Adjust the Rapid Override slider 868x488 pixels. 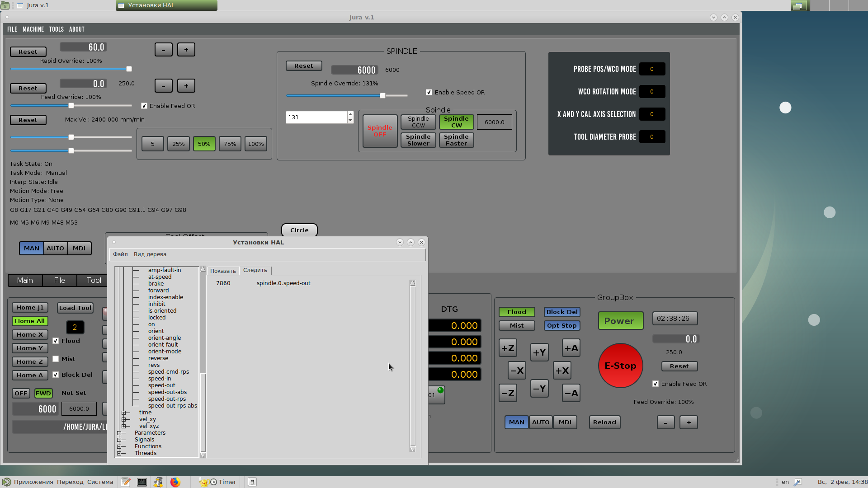click(71, 69)
